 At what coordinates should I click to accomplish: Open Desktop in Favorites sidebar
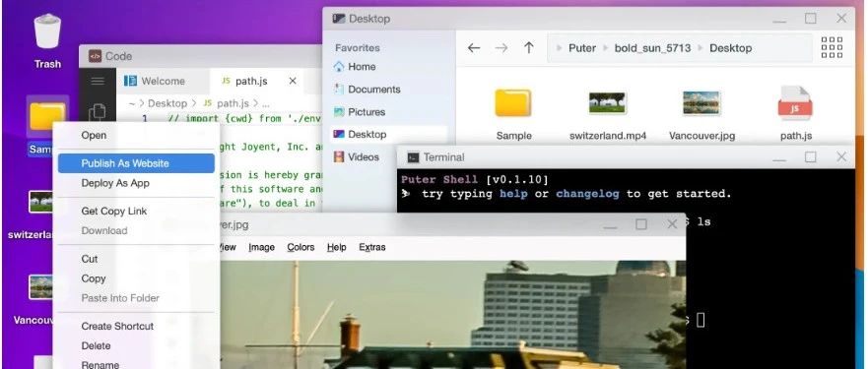pyautogui.click(x=388, y=135)
